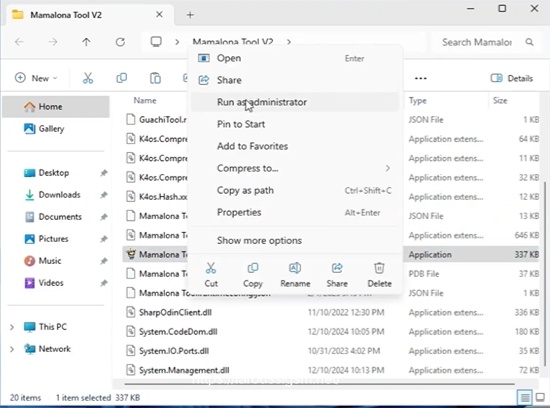Image resolution: width=550 pixels, height=408 pixels.
Task: Click the pin icon beside Pictures
Action: point(103,239)
